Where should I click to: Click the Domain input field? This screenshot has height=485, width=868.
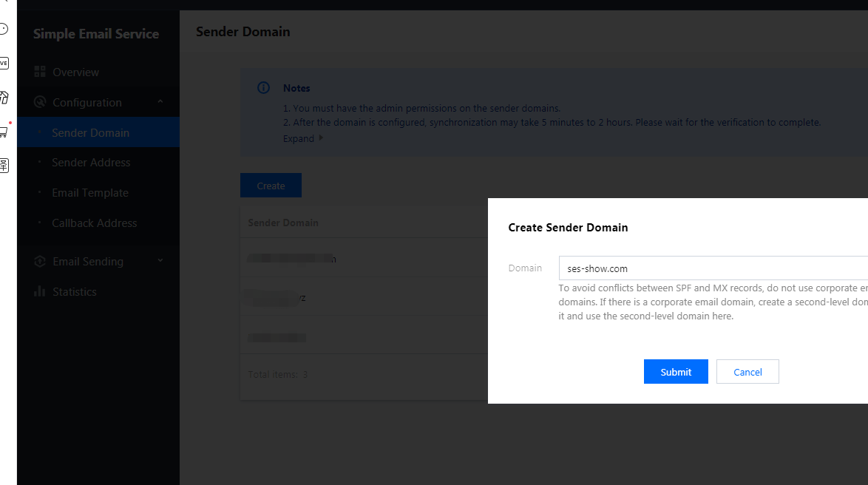(x=710, y=268)
